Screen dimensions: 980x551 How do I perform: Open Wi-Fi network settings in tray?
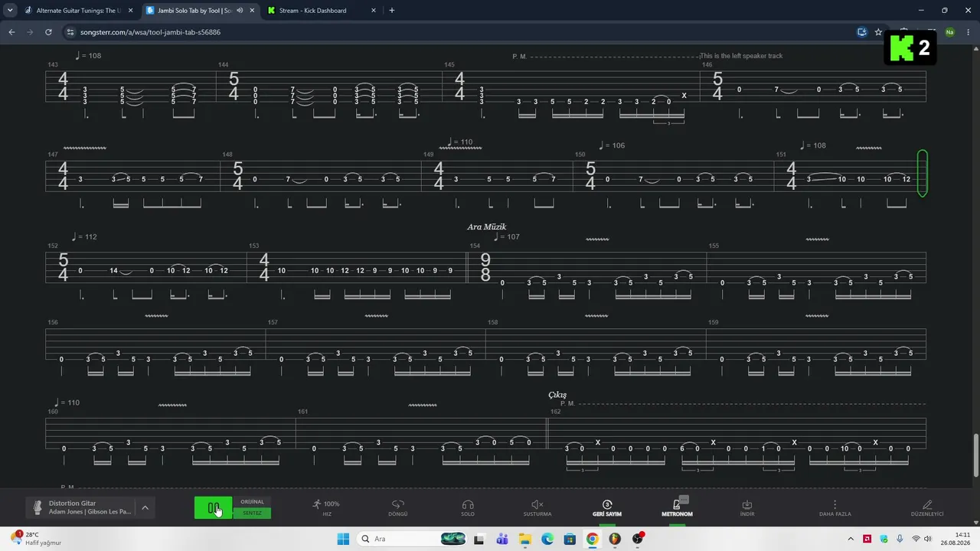point(916,539)
